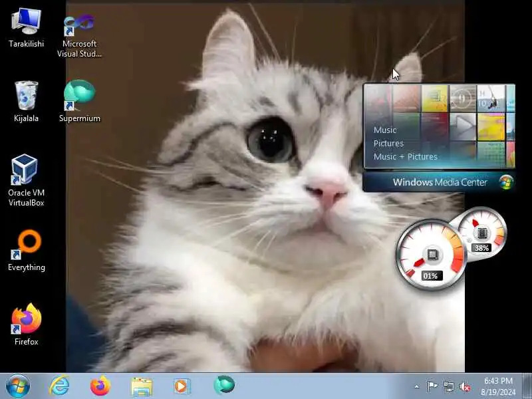Open Action Center flag icon

[432, 386]
